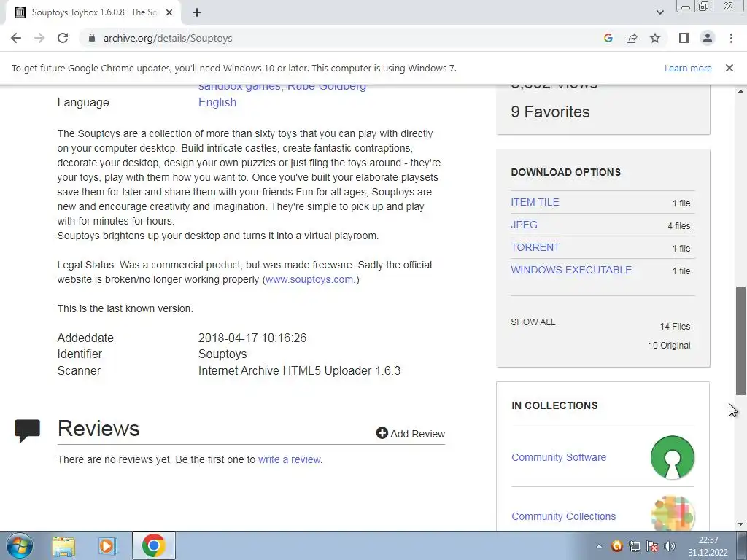
Task: Click the write a review link
Action: (x=289, y=459)
